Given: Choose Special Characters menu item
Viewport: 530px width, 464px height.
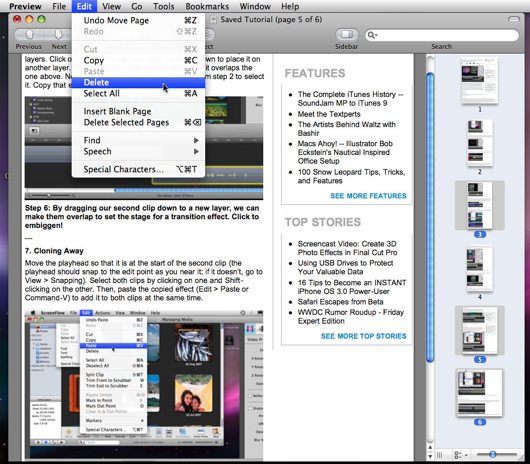Looking at the screenshot, I should (138, 169).
